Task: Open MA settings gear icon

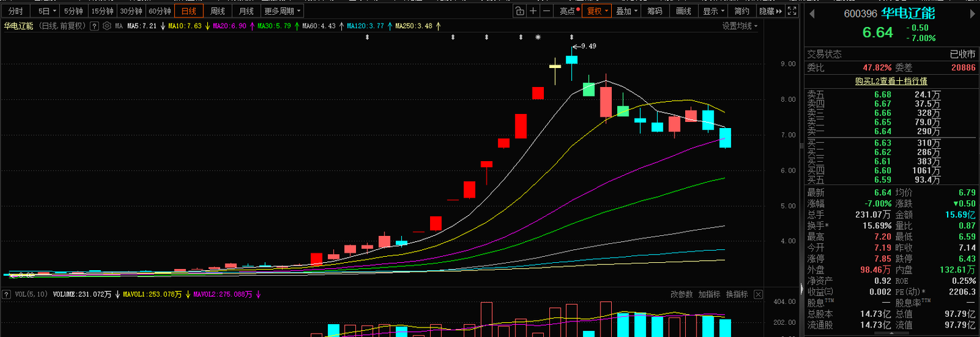Action: [x=108, y=26]
